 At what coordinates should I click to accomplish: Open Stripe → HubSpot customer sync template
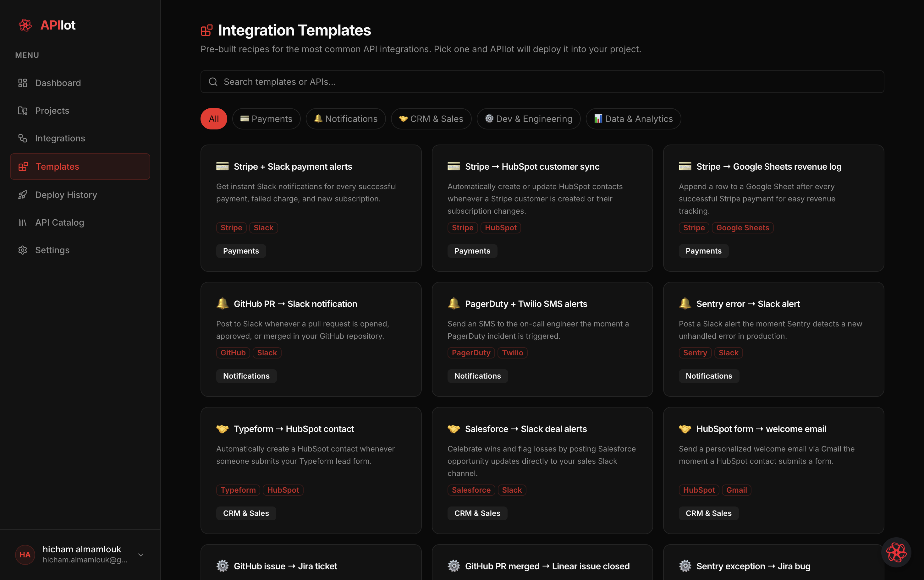[542, 208]
